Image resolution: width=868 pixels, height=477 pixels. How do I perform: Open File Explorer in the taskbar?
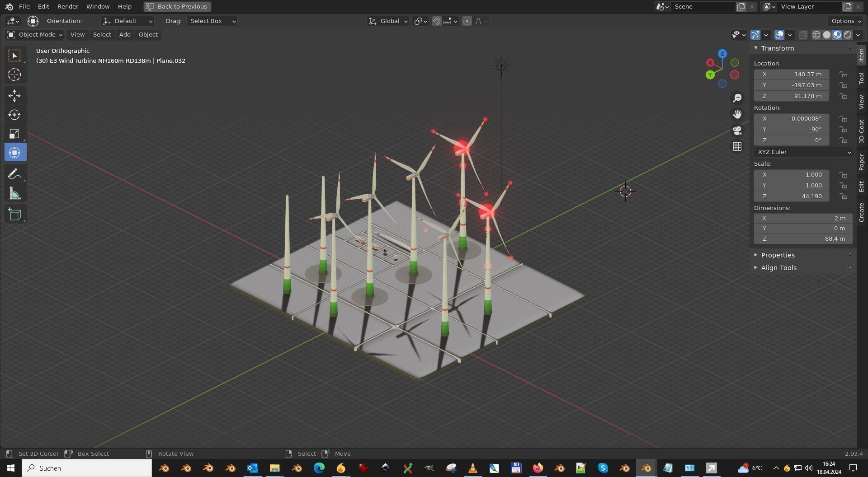pos(274,468)
